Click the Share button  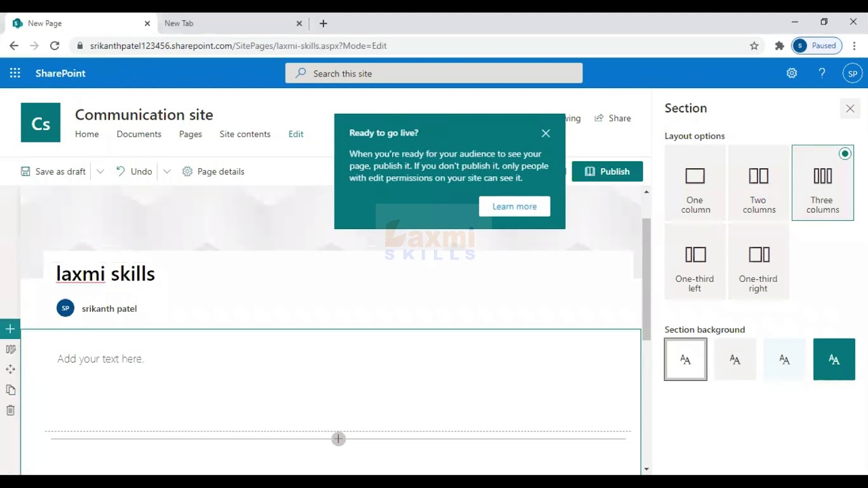612,118
